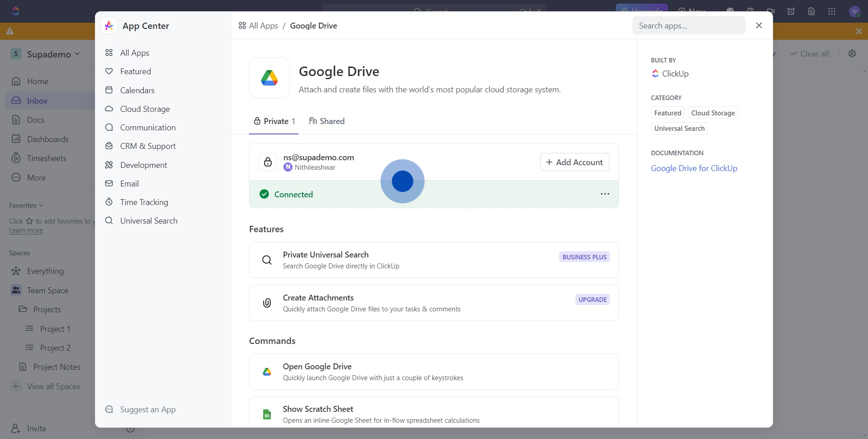Open the alarm reminder icon in top bar

click(x=791, y=11)
